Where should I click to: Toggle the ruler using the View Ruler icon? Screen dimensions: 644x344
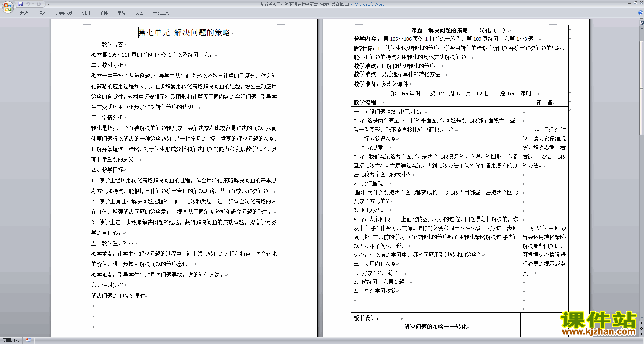tap(641, 23)
